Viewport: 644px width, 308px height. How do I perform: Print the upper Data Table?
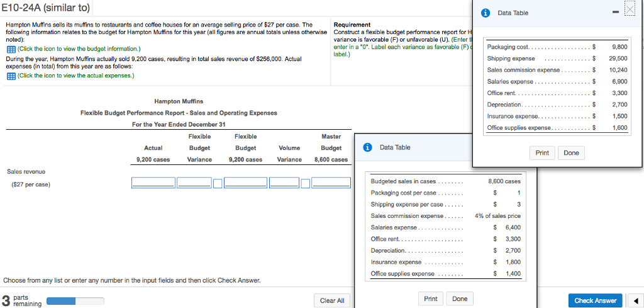tap(542, 152)
